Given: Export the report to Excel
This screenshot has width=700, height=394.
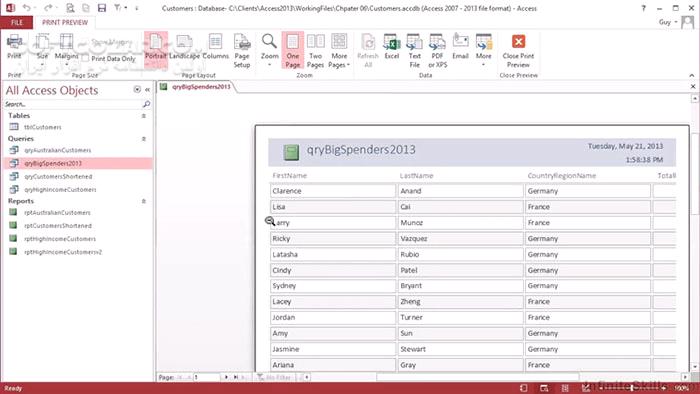Looking at the screenshot, I should click(392, 47).
